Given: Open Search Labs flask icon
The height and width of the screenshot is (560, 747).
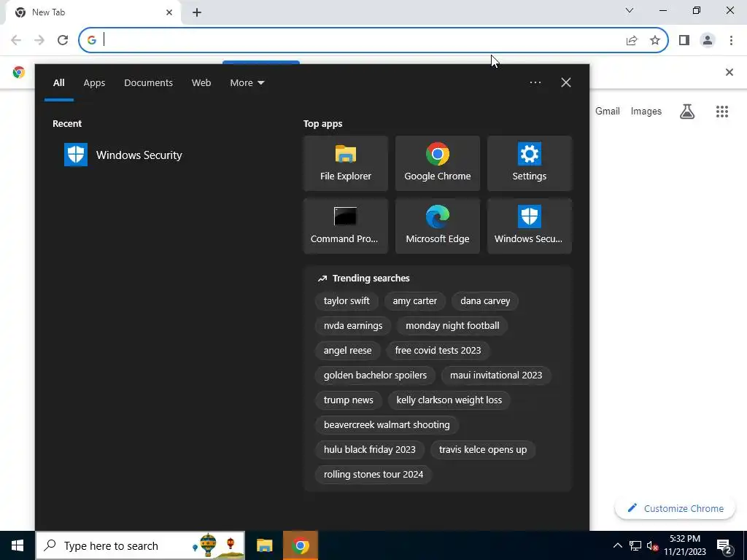Looking at the screenshot, I should pyautogui.click(x=687, y=112).
